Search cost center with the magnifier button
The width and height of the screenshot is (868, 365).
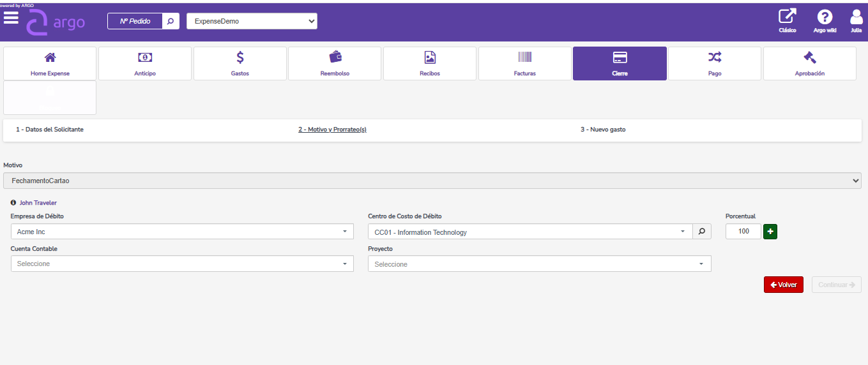tap(701, 232)
